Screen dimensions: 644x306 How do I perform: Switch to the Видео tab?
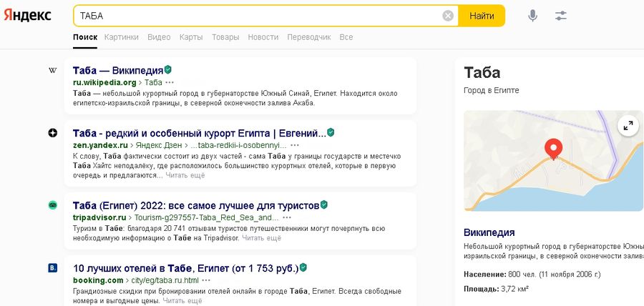159,37
